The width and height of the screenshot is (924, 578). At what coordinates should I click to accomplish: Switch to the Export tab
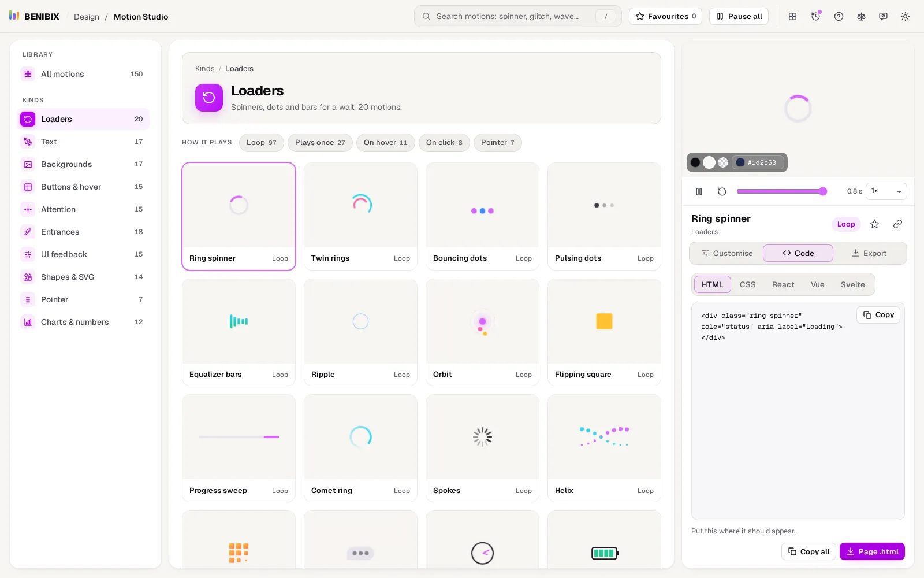coord(869,253)
